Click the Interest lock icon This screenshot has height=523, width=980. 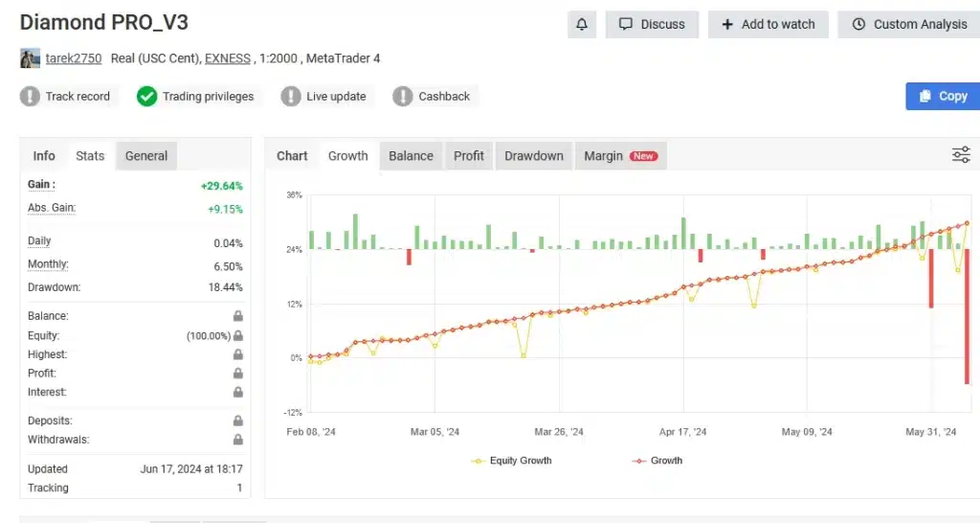point(238,392)
